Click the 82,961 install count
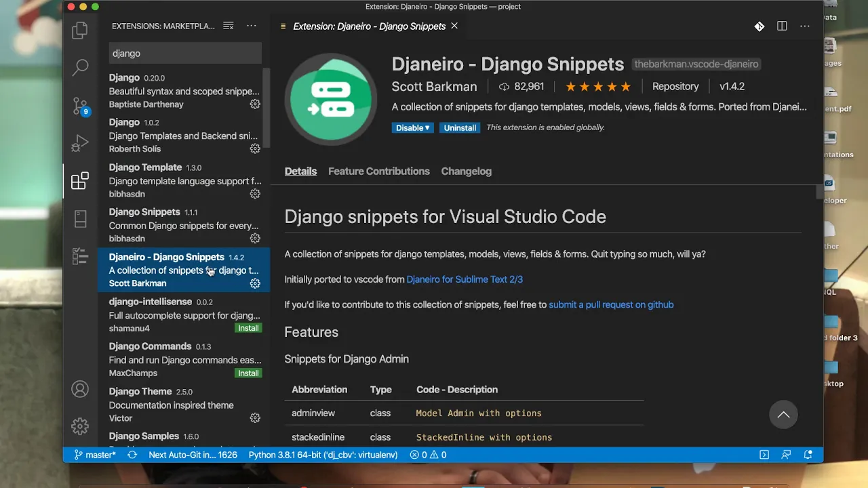This screenshot has height=488, width=868. coord(521,87)
